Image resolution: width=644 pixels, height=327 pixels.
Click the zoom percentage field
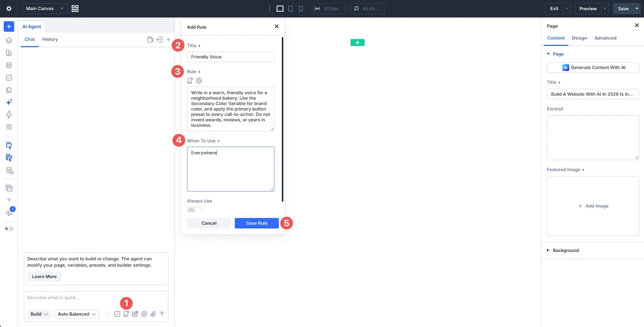tap(368, 9)
